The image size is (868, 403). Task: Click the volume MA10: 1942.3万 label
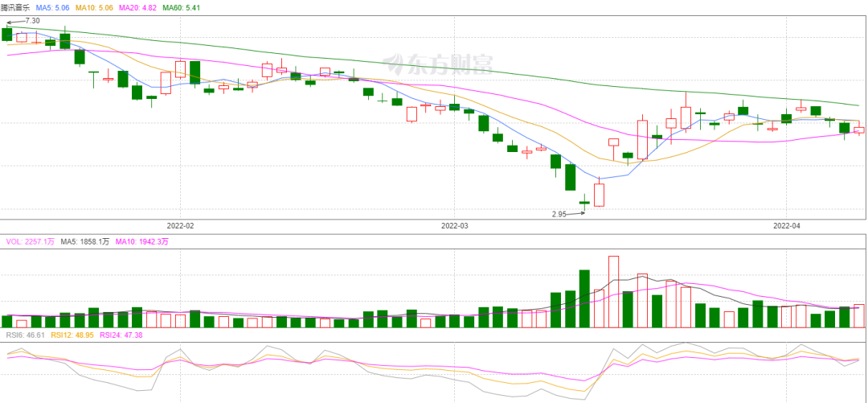coord(141,241)
